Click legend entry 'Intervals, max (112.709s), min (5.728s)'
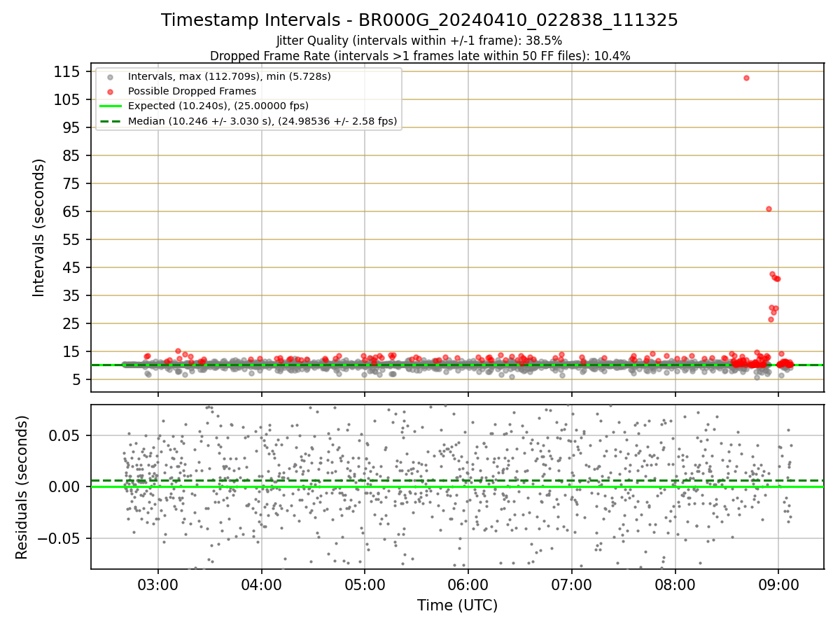 230,76
